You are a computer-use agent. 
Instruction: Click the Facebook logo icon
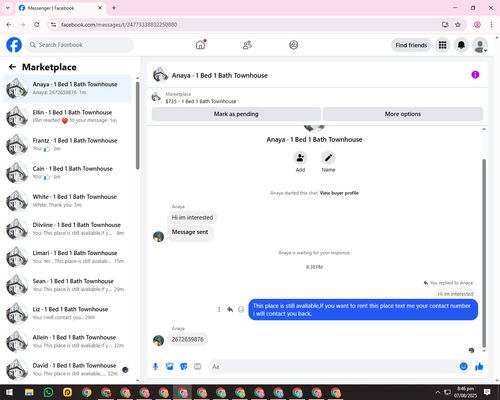14,45
